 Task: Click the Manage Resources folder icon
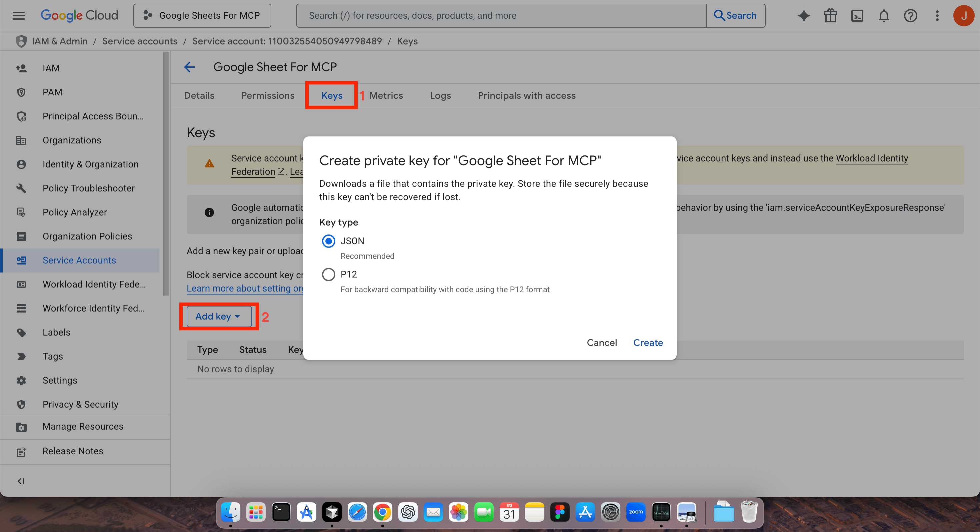point(21,427)
